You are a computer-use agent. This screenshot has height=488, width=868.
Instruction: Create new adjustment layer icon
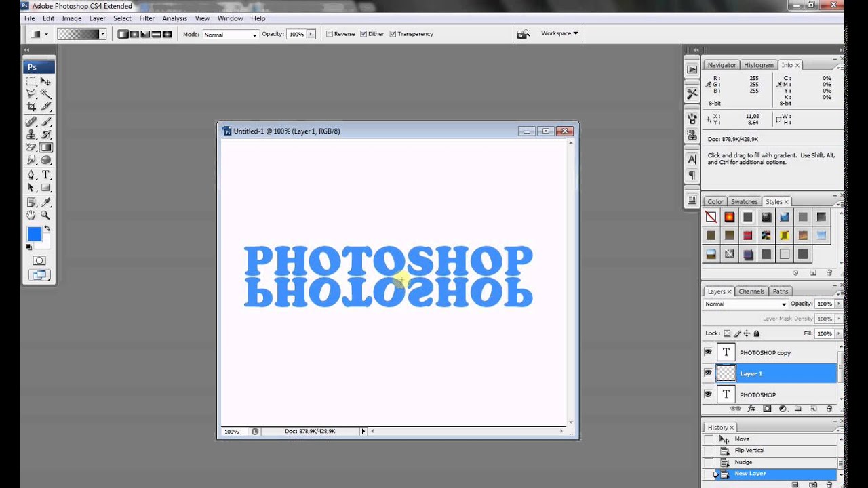click(x=783, y=409)
